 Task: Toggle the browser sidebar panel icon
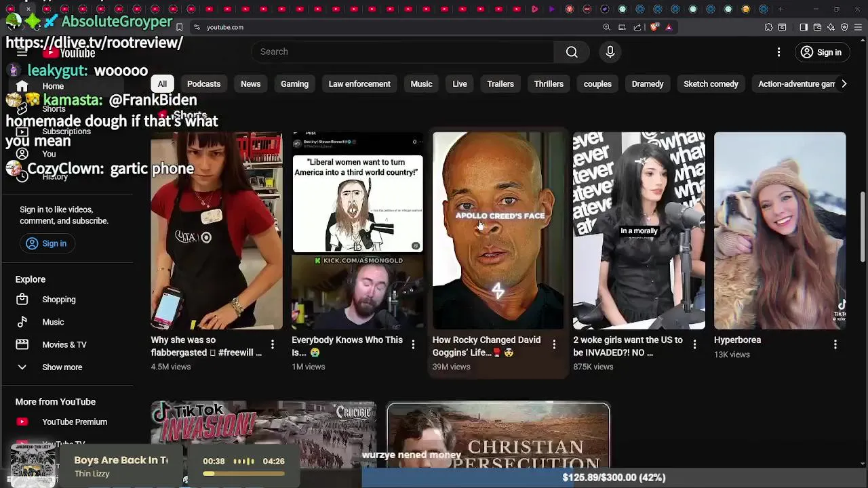[x=804, y=27]
